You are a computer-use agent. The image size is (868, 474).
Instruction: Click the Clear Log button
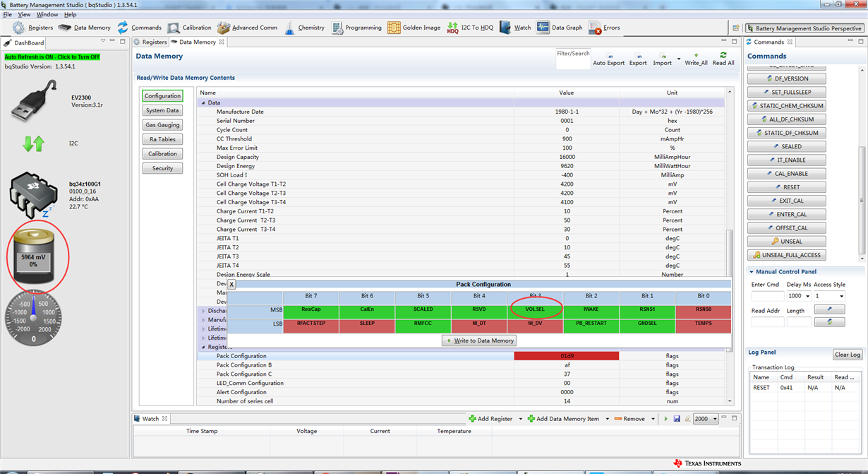[847, 355]
